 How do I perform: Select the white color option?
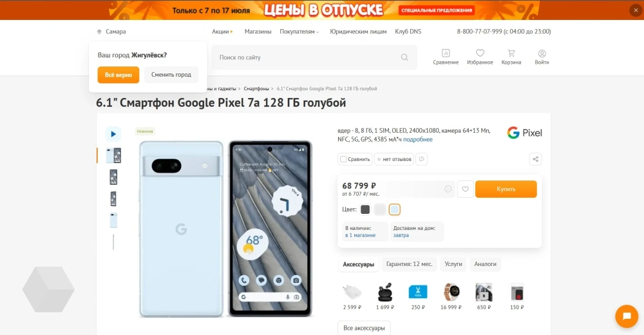380,209
